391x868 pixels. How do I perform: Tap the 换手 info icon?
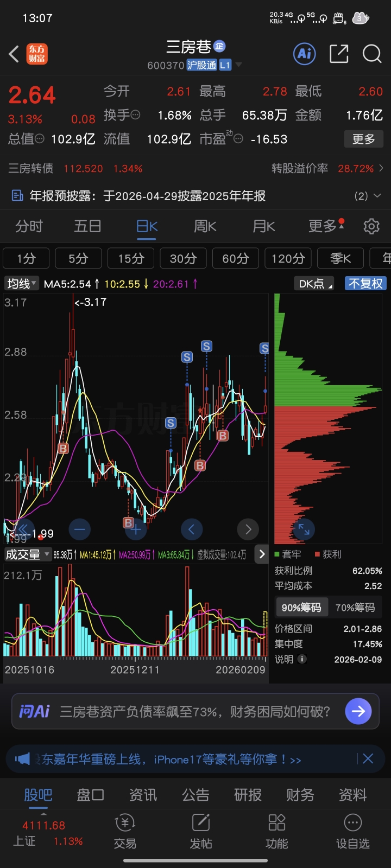[136, 115]
